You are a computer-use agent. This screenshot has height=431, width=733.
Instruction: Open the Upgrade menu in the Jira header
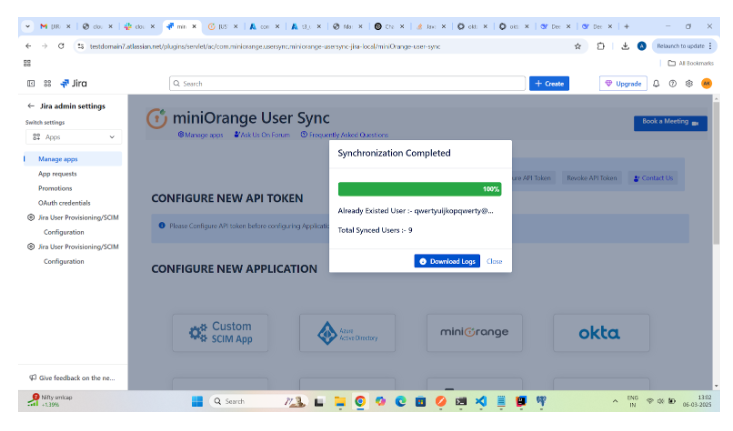click(x=622, y=83)
